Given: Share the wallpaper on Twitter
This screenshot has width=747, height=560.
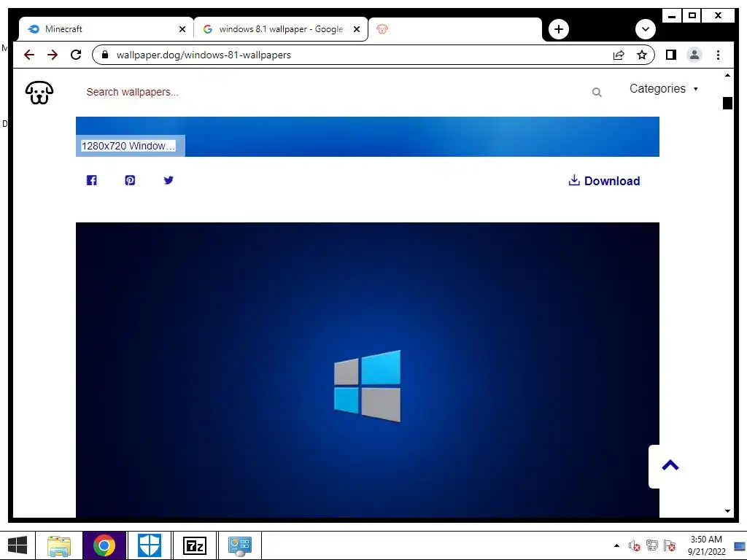Looking at the screenshot, I should coord(169,180).
